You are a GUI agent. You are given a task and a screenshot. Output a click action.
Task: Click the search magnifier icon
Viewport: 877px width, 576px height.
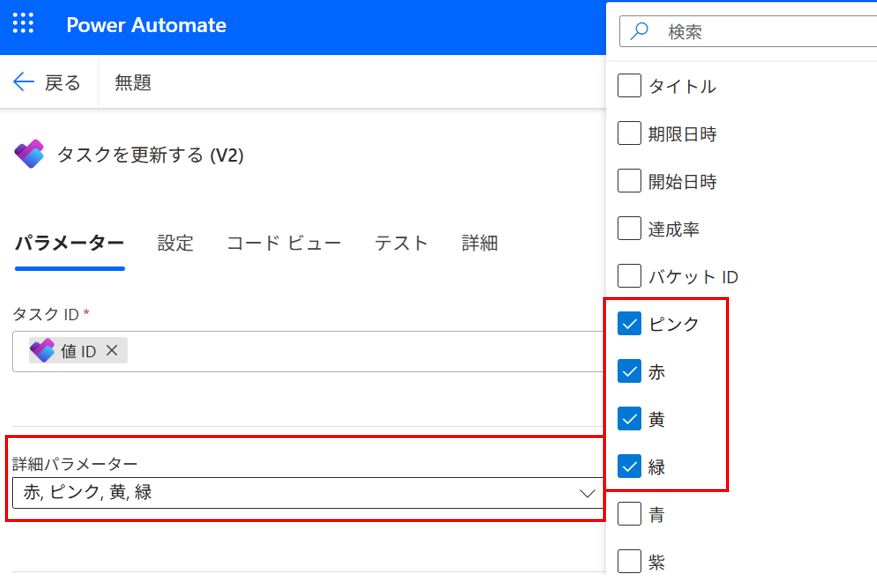coord(639,31)
